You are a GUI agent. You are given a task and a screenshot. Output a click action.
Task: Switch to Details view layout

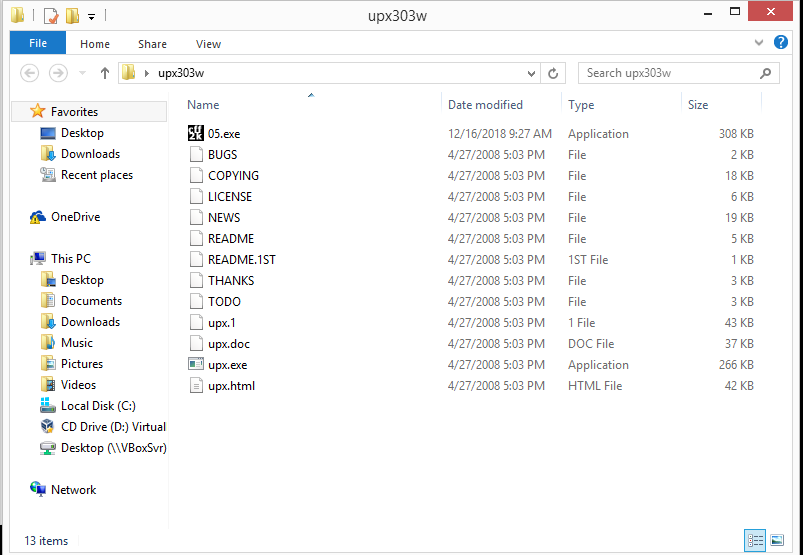755,540
